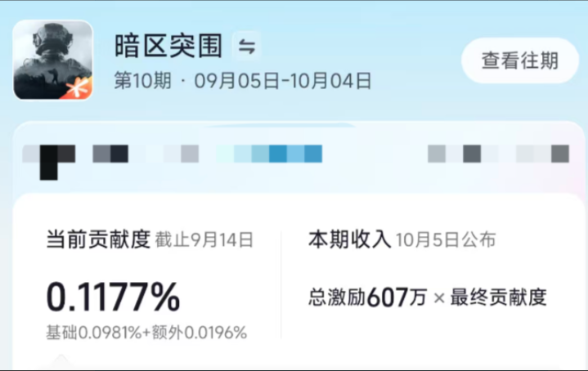This screenshot has height=371, width=588.
Task: Click the 基础0.0981% base contribution text
Action: click(x=92, y=333)
